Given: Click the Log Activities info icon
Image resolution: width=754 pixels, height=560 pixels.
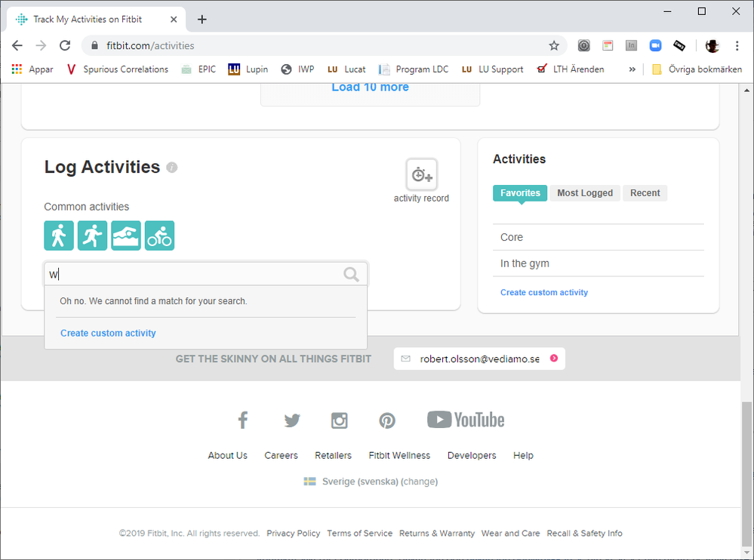Looking at the screenshot, I should pyautogui.click(x=172, y=168).
